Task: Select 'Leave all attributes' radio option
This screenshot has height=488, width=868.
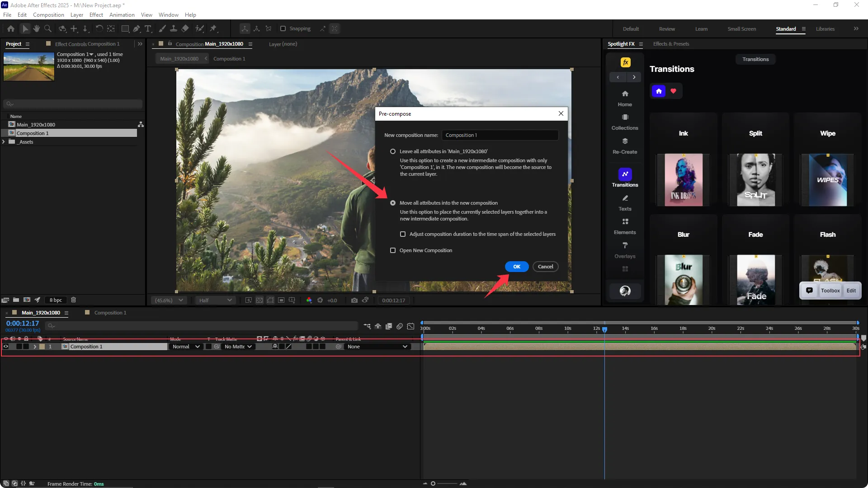Action: (x=393, y=151)
